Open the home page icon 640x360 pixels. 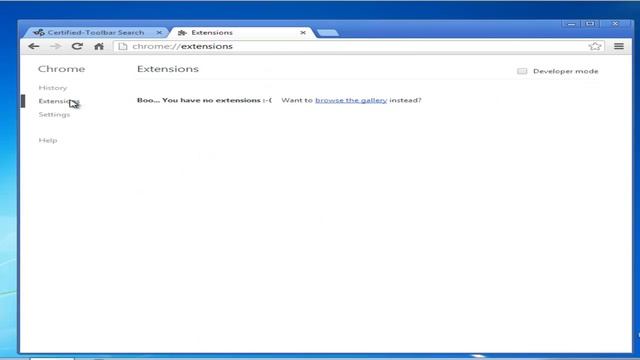point(99,47)
